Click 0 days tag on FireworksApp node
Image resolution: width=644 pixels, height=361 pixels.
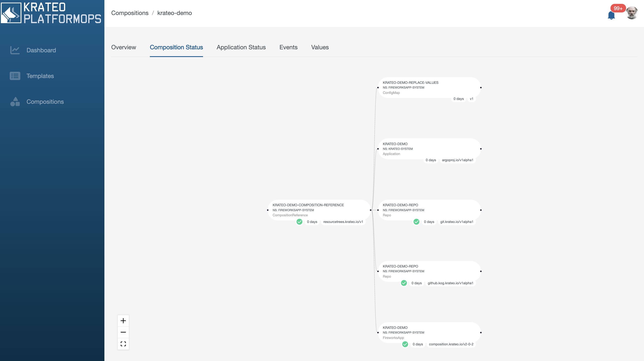pyautogui.click(x=418, y=344)
